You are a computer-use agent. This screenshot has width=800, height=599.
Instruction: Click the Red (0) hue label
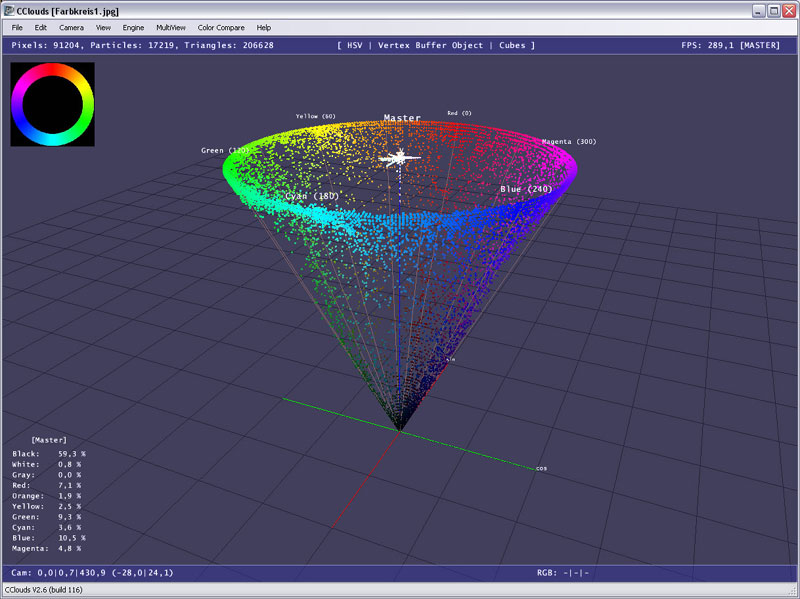click(x=459, y=114)
